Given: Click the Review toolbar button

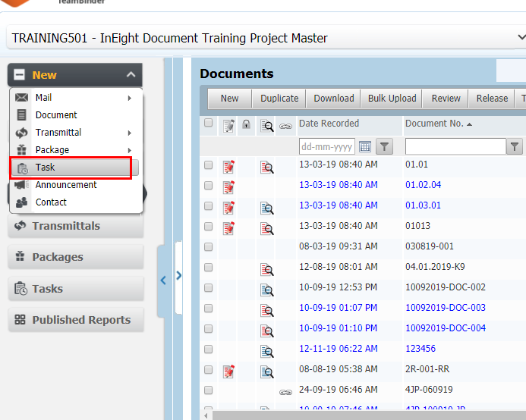Looking at the screenshot, I should point(446,99).
